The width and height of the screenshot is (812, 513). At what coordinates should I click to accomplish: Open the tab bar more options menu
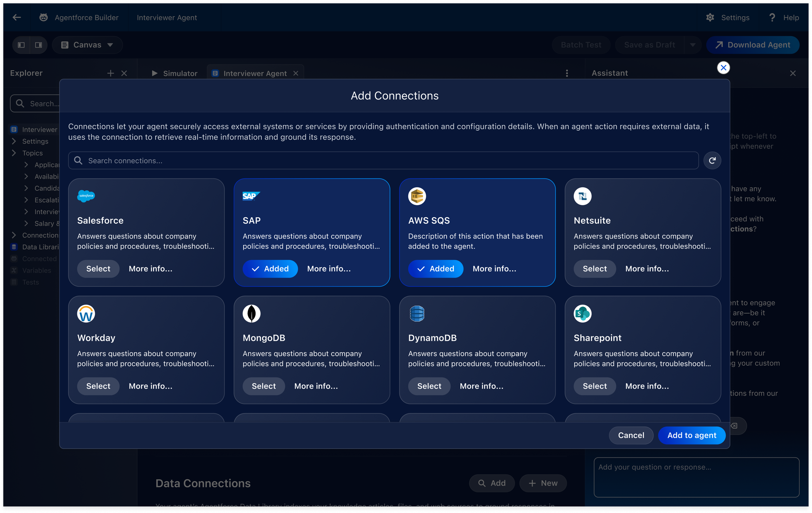(567, 73)
